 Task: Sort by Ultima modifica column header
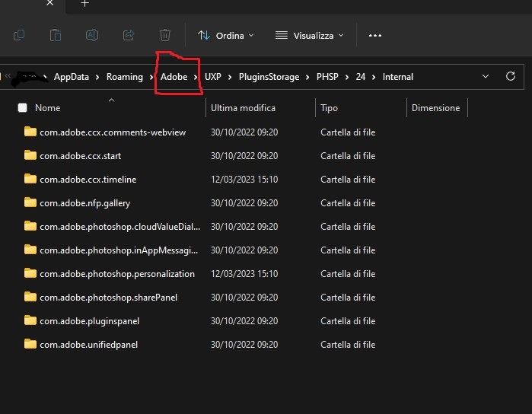click(243, 108)
